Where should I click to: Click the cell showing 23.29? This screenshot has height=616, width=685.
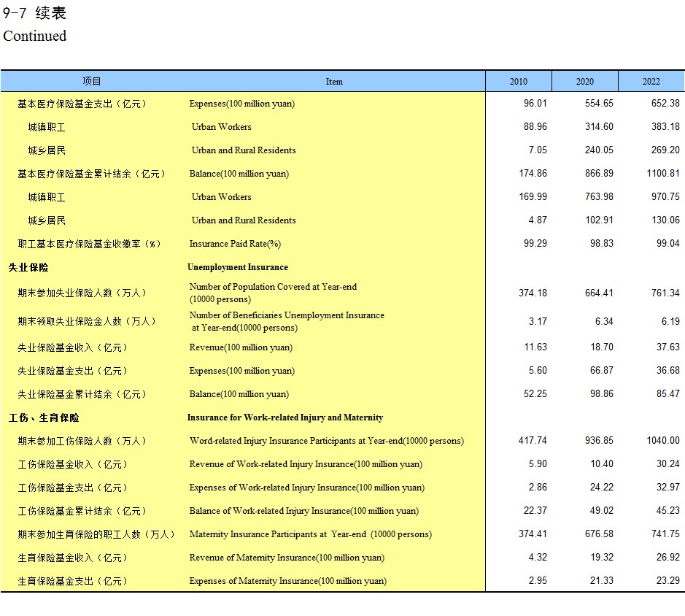click(668, 580)
